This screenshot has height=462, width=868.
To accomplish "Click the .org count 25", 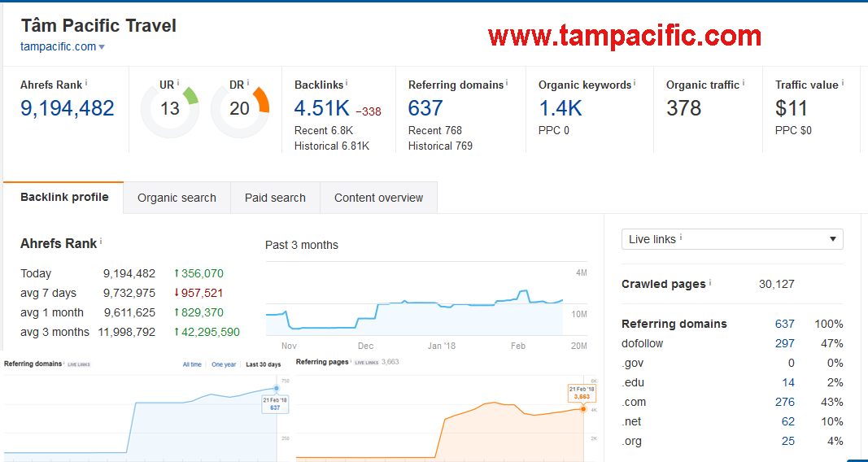I will coord(788,441).
